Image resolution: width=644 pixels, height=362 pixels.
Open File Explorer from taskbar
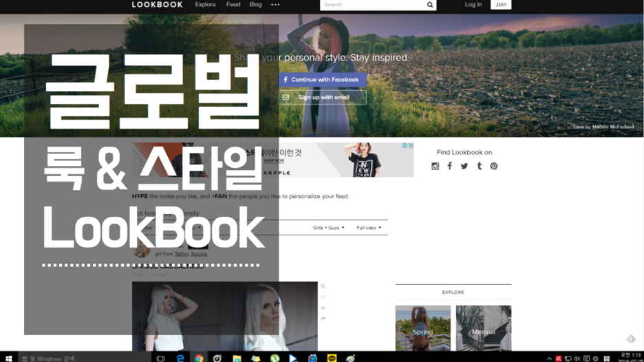point(237,359)
